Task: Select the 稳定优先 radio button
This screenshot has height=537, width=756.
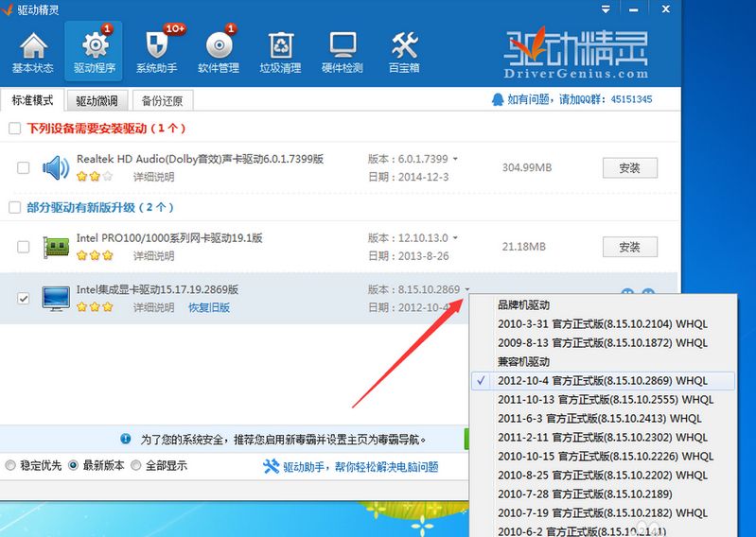Action: tap(10, 466)
